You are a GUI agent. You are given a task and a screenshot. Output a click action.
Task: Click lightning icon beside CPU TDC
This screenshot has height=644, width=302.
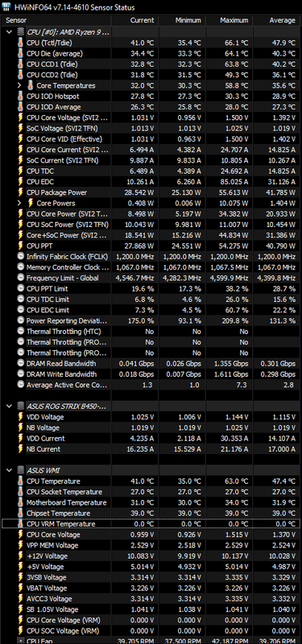pyautogui.click(x=21, y=171)
